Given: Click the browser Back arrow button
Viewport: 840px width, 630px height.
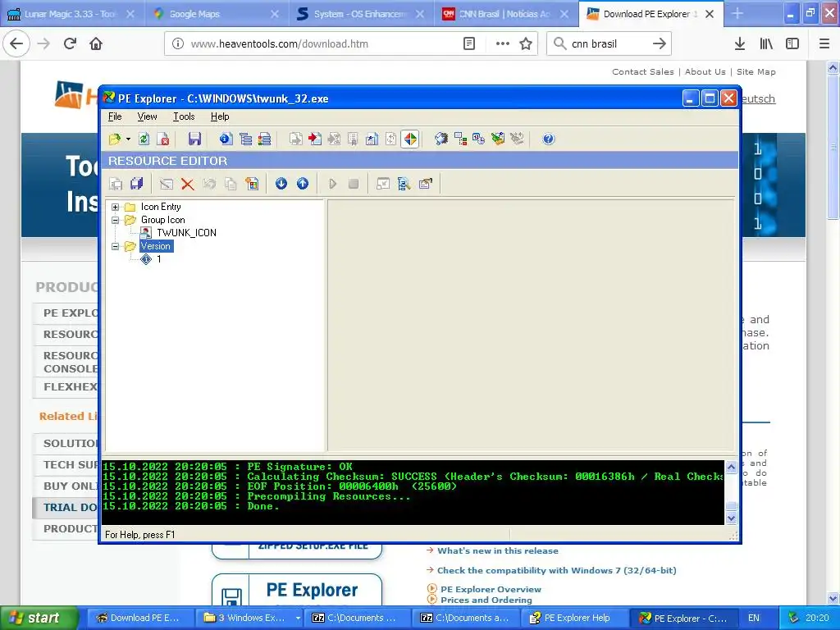Looking at the screenshot, I should pos(16,44).
